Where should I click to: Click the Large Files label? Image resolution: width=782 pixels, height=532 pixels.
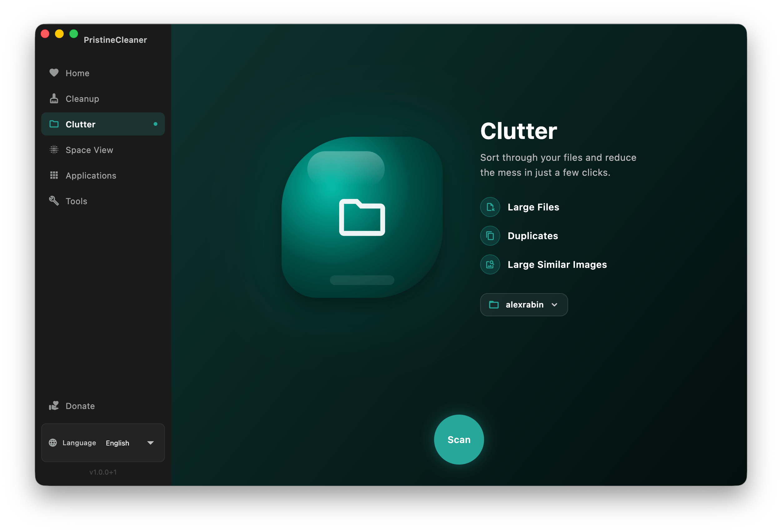tap(533, 207)
